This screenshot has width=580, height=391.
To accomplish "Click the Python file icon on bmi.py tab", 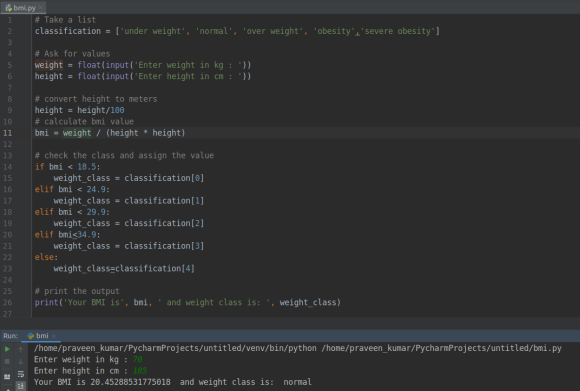I will [9, 7].
